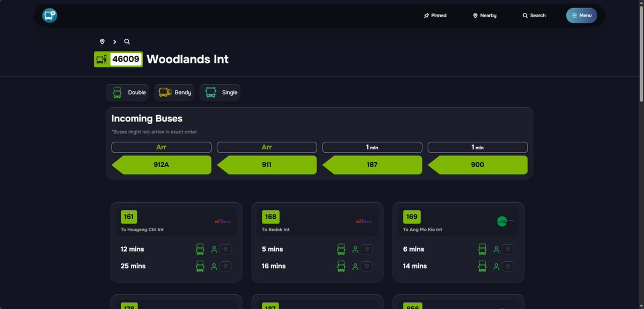Click the passenger load icon for 169's 14 mins
This screenshot has height=309, width=644.
pyautogui.click(x=496, y=267)
